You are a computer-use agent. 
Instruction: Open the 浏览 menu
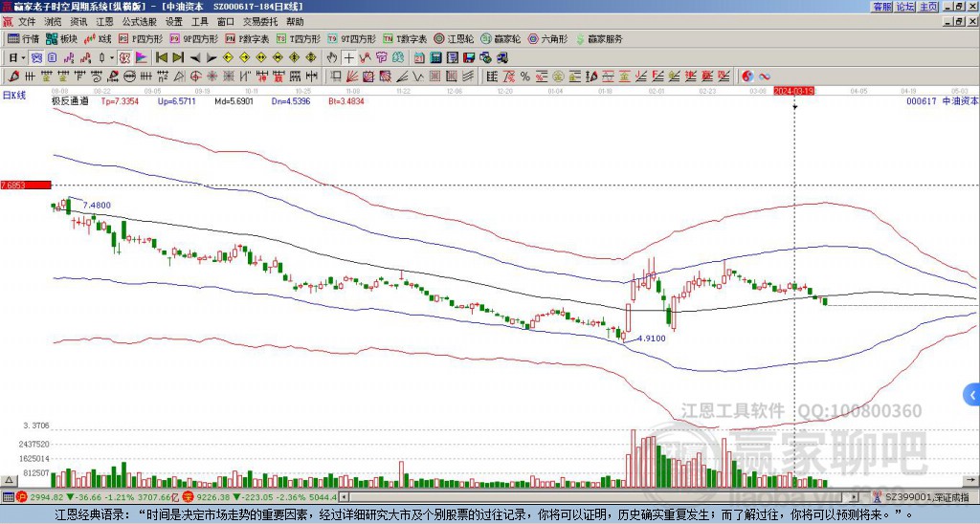pos(54,22)
